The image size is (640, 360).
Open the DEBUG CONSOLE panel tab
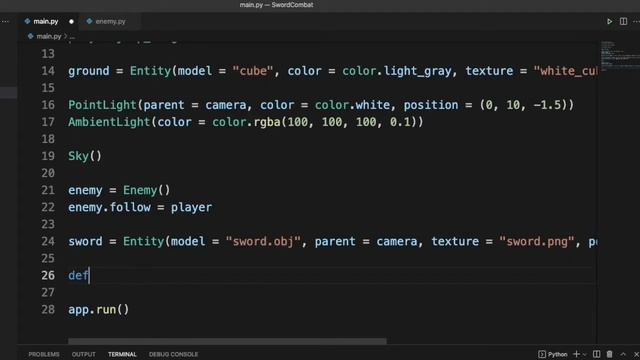click(173, 354)
